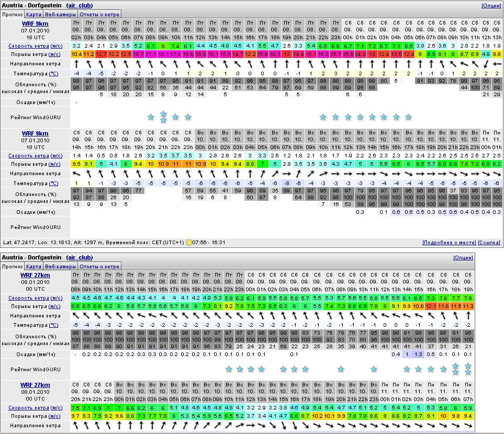Switch to Веб-камеры tab in upper widget
504x434 pixels.
click(59, 14)
